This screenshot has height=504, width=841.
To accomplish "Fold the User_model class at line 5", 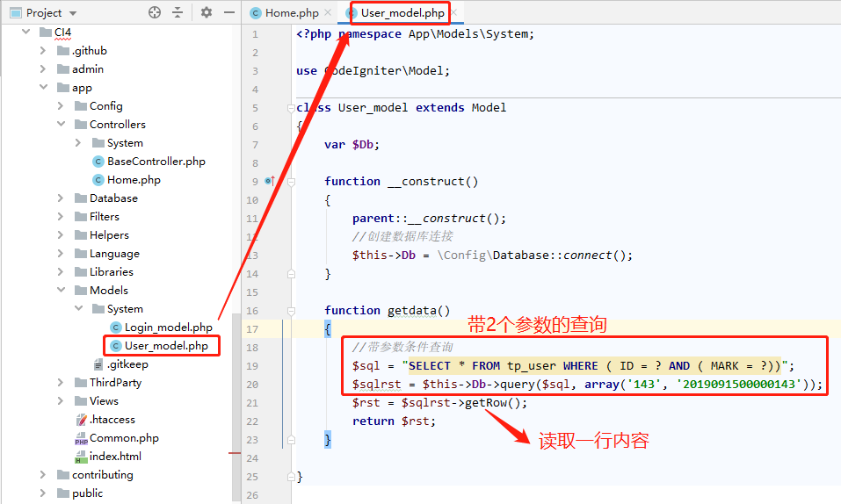I will point(291,108).
